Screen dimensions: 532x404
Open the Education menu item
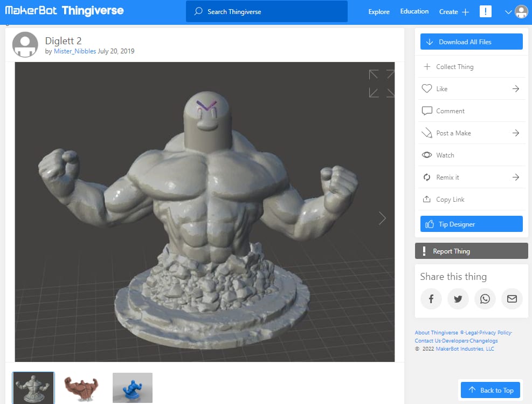pyautogui.click(x=414, y=11)
